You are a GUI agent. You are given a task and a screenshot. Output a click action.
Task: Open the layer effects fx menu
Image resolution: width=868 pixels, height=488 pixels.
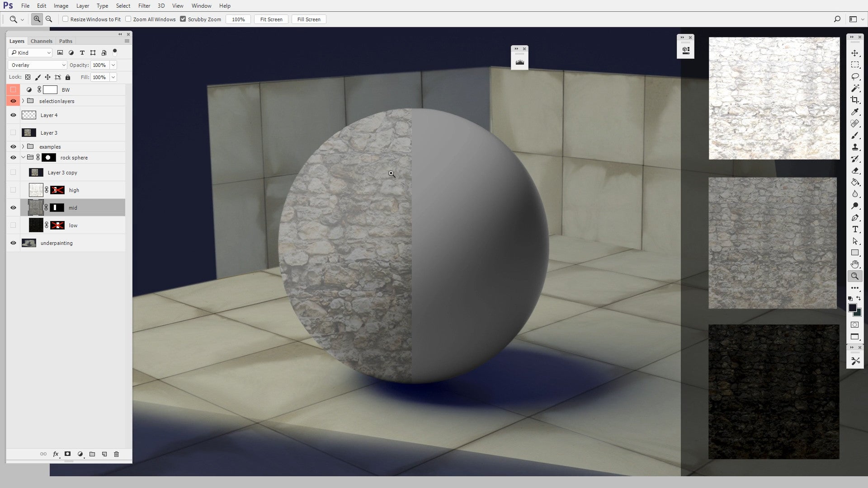pos(56,454)
